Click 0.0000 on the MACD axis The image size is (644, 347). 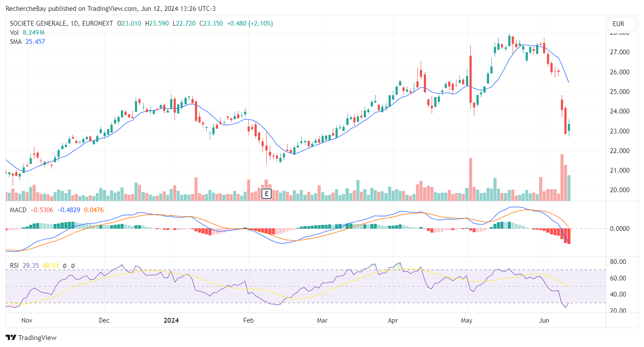coord(620,228)
